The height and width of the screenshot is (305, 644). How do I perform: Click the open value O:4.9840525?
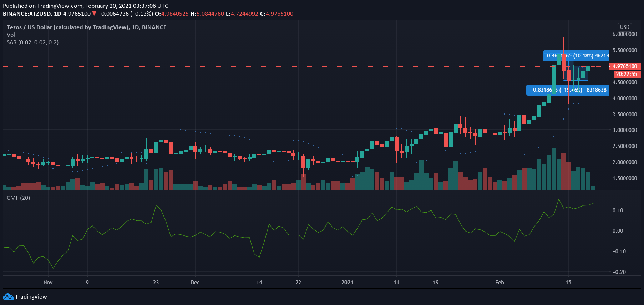pyautogui.click(x=172, y=14)
